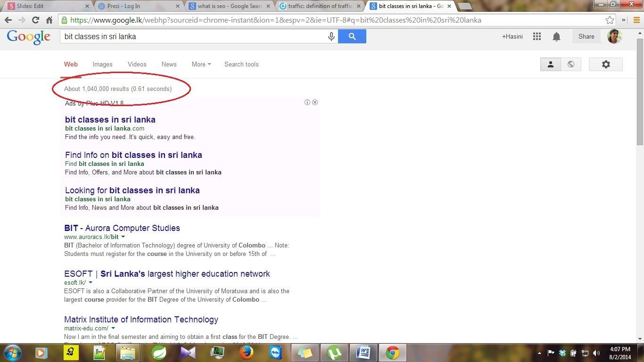Screen dimensions: 644x362
Task: Open Microsoft Word from the taskbar
Action: (x=363, y=352)
